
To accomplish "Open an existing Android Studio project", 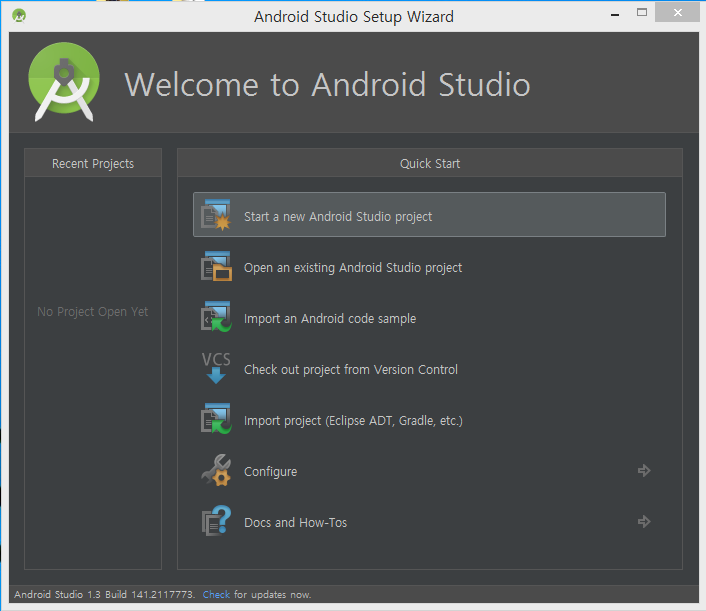I will pyautogui.click(x=429, y=267).
